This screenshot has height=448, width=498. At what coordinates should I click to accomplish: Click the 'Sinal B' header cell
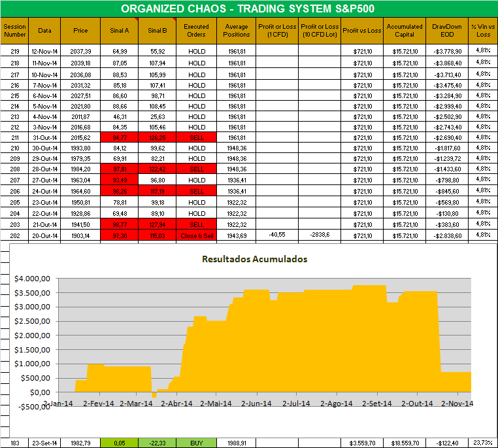[158, 31]
